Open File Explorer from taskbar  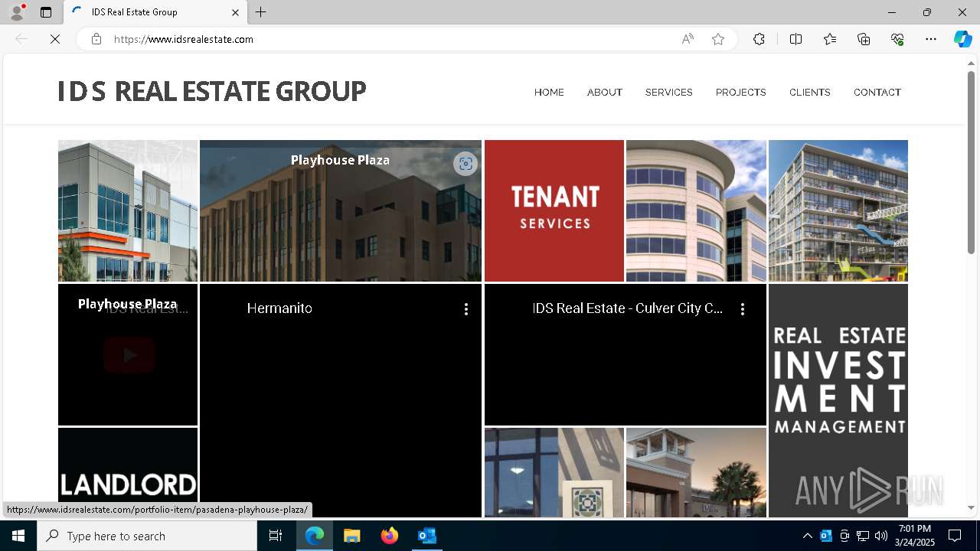coord(352,536)
